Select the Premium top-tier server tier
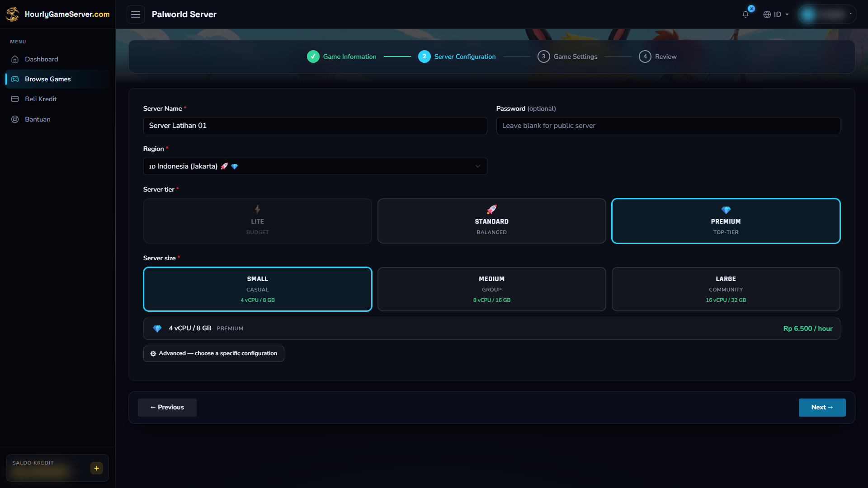 [726, 221]
